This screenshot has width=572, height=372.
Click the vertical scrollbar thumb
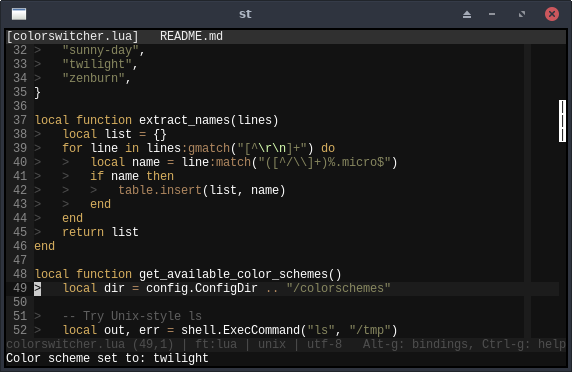562,121
